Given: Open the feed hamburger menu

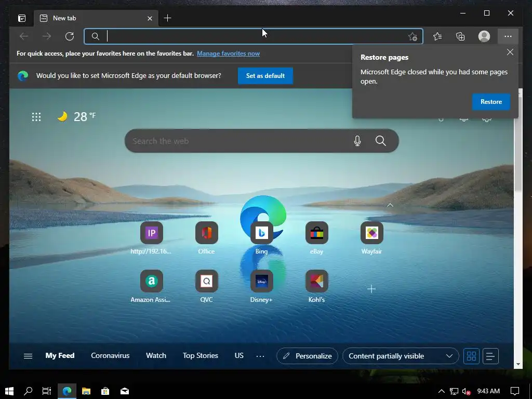Looking at the screenshot, I should pyautogui.click(x=28, y=356).
